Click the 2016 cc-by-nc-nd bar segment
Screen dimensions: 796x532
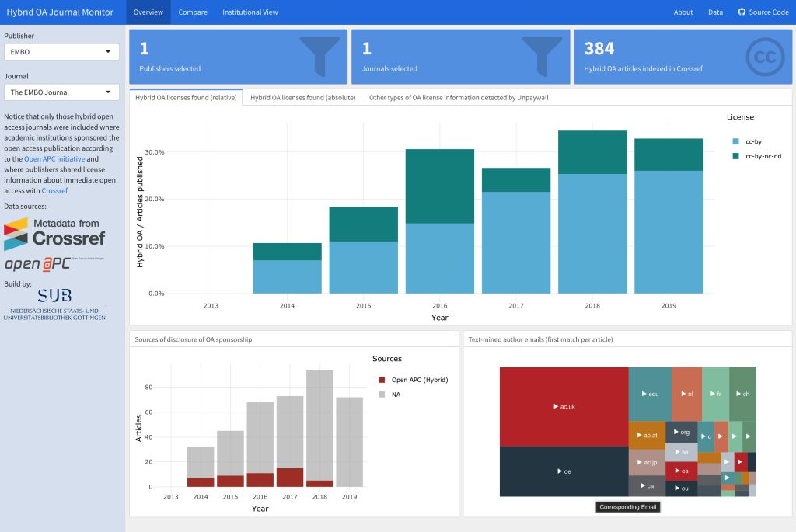tap(440, 186)
